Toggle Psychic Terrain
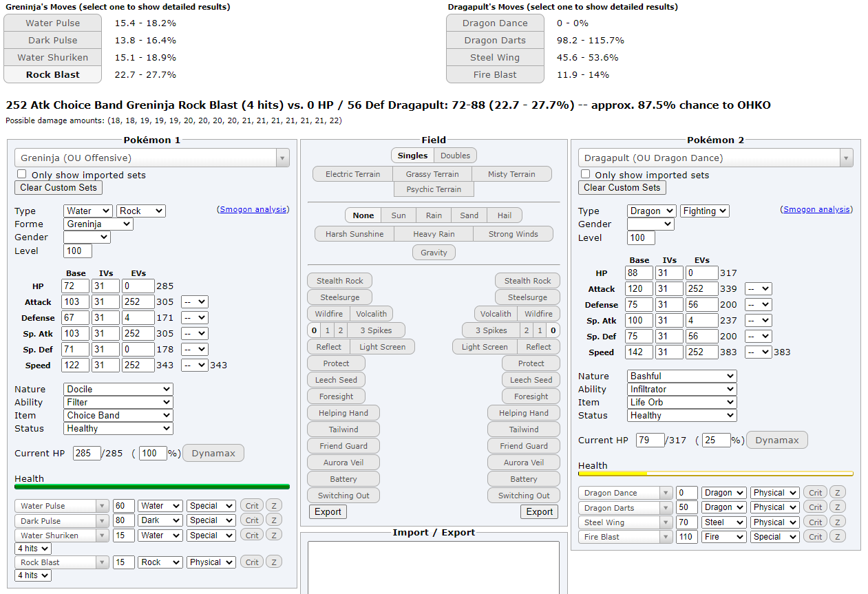This screenshot has width=868, height=594. point(434,189)
